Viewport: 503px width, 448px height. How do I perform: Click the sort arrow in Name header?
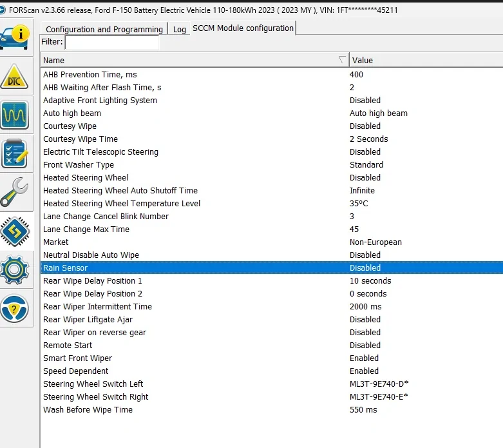[341, 60]
